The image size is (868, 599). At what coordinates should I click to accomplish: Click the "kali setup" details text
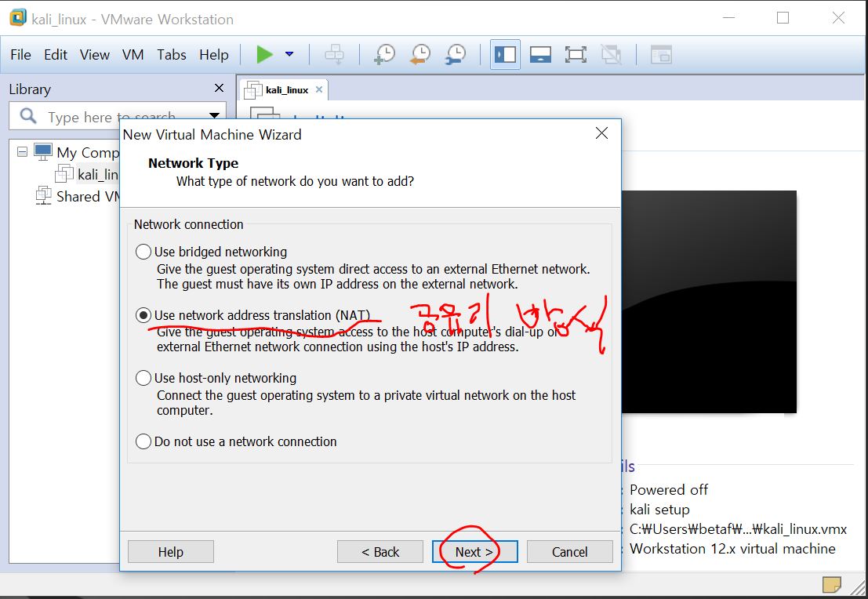[x=659, y=510]
